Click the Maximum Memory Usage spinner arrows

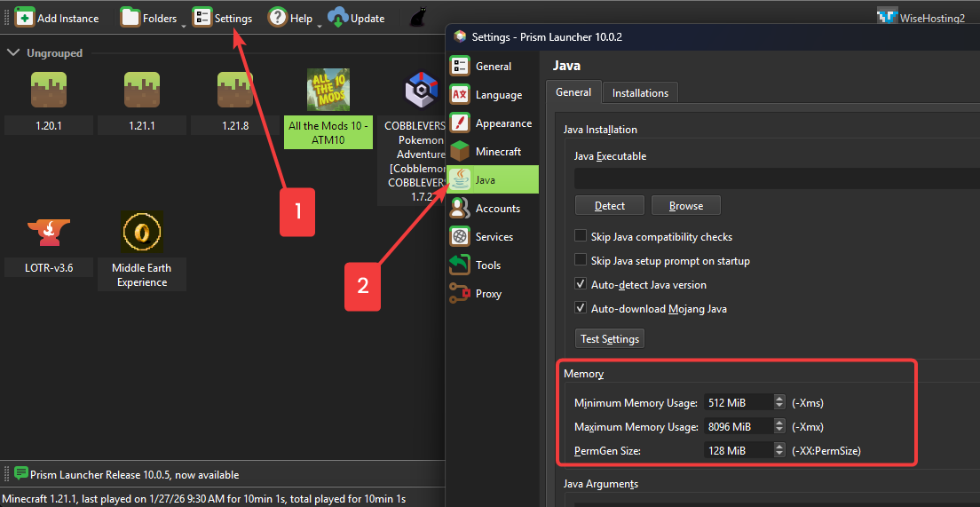pos(778,426)
